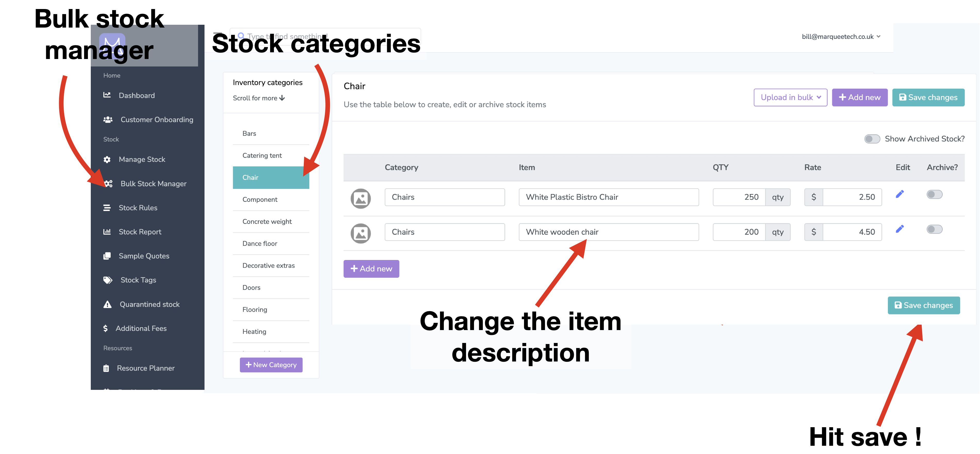The height and width of the screenshot is (454, 980).
Task: Select the Catering tent inventory category
Action: [x=262, y=156]
